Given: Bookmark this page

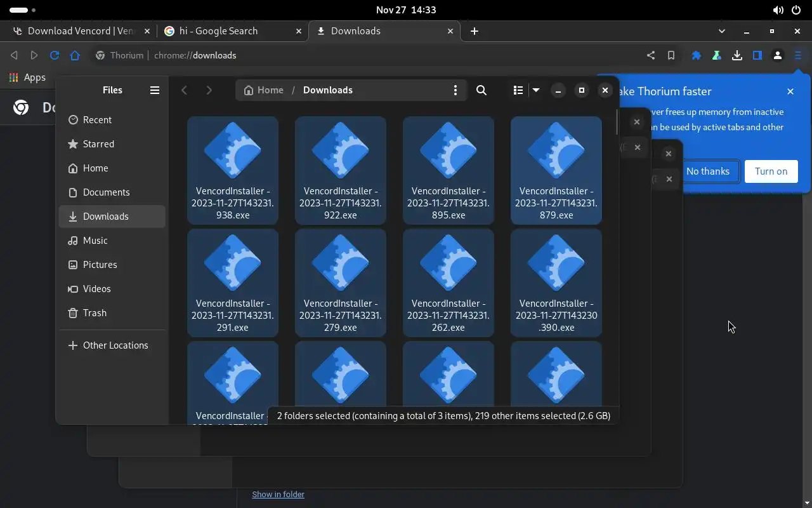Looking at the screenshot, I should pyautogui.click(x=671, y=55).
